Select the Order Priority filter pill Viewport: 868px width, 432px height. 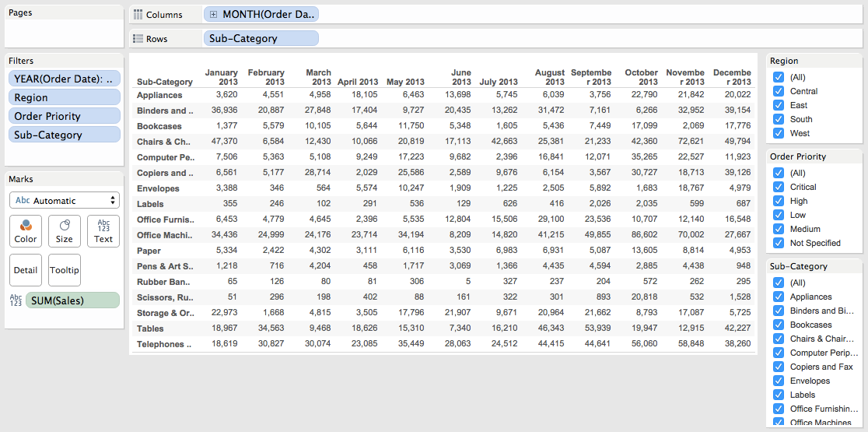click(65, 116)
